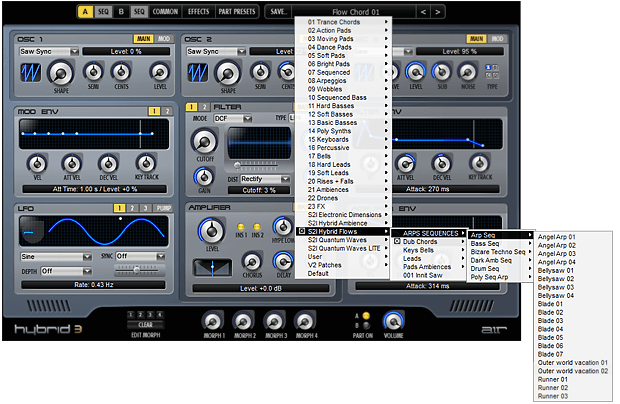Enable the LFO Pump button
Screen dimensions: 620x404
click(x=163, y=208)
